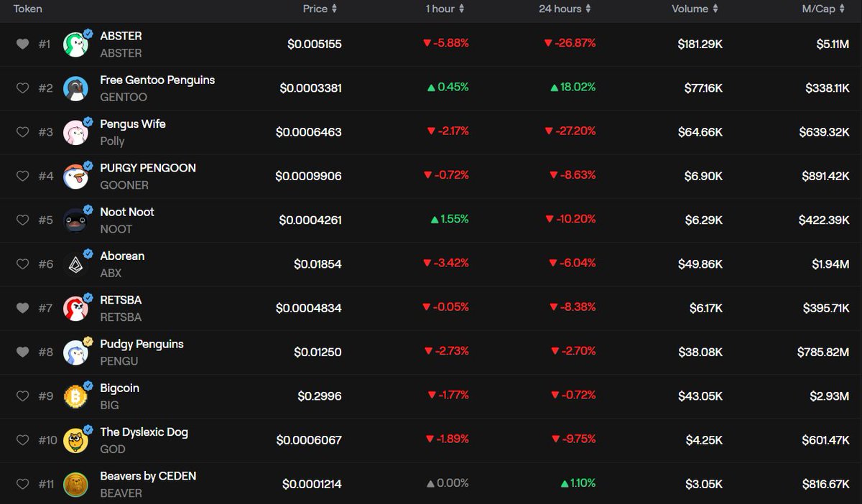
Task: Sort the list by M/Cap
Action: click(x=823, y=9)
